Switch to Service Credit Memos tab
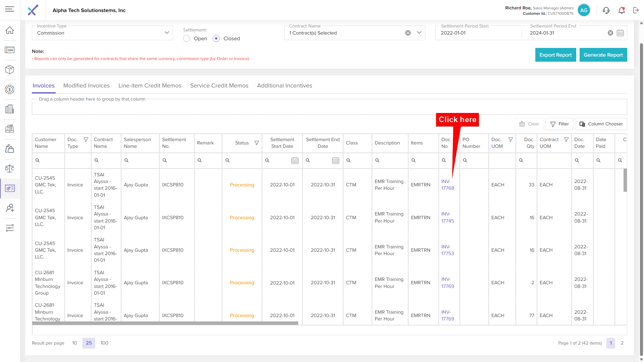The height and width of the screenshot is (362, 644). (x=219, y=85)
